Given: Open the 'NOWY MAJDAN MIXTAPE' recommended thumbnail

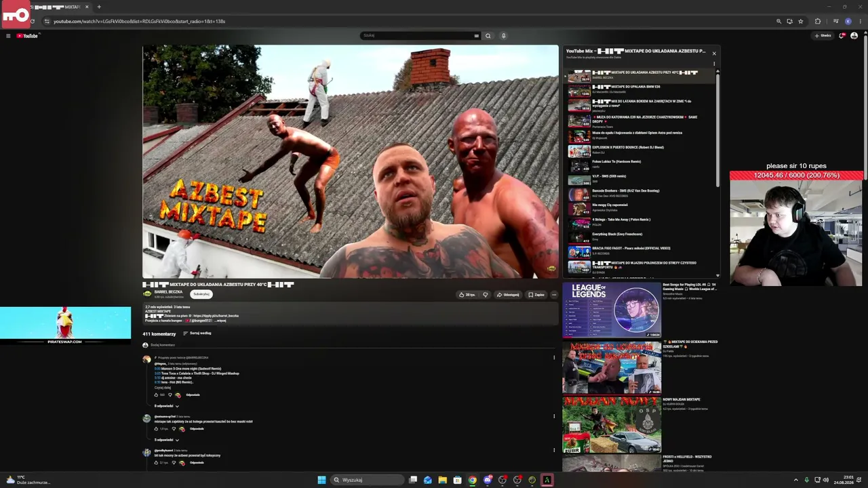Looking at the screenshot, I should [x=611, y=424].
